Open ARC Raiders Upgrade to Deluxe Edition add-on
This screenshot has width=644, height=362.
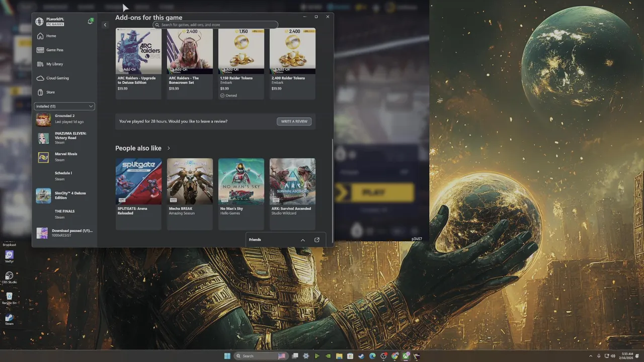(138, 63)
